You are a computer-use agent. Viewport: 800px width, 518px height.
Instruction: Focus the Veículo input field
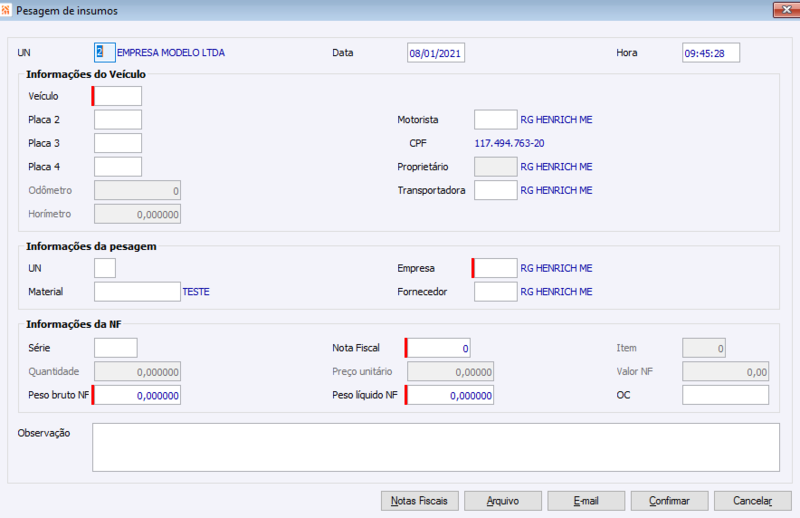117,96
